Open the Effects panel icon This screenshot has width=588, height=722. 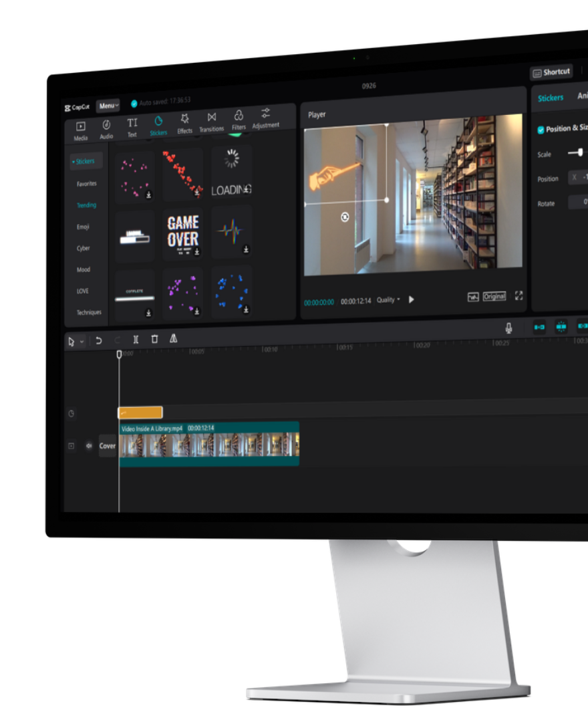pyautogui.click(x=185, y=119)
